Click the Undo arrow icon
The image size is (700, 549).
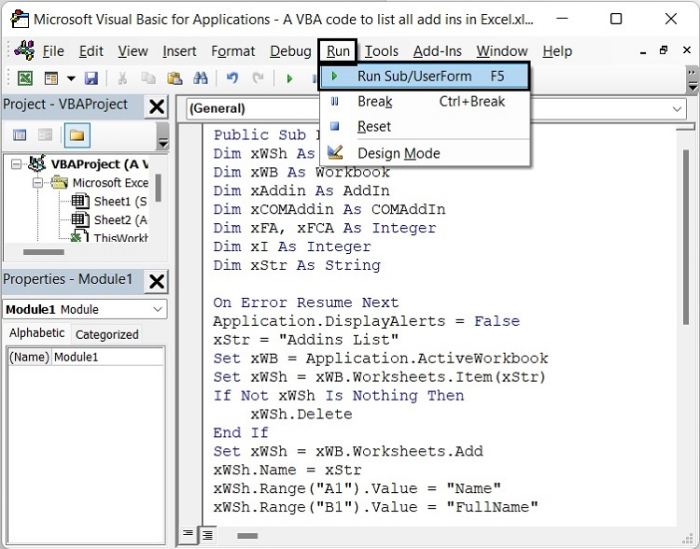click(232, 79)
